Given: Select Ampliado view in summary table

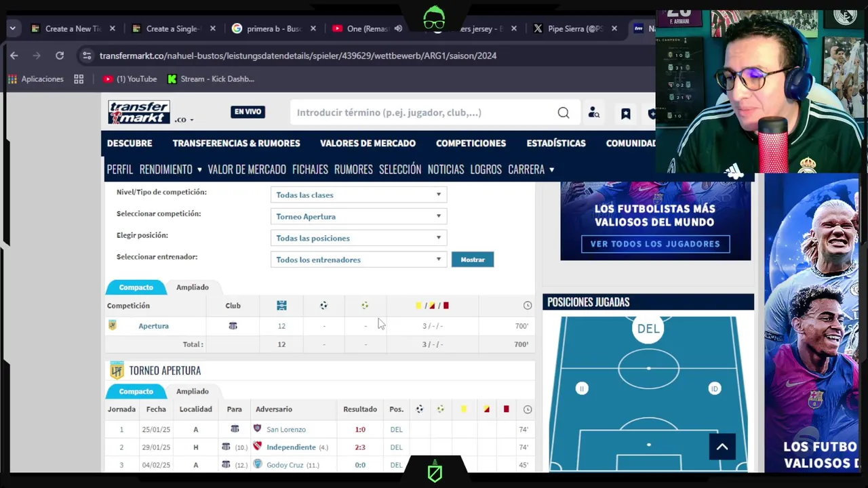Looking at the screenshot, I should pos(193,287).
